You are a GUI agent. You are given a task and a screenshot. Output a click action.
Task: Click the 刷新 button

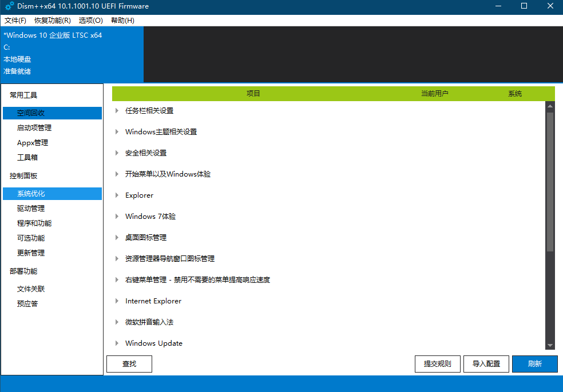click(534, 364)
